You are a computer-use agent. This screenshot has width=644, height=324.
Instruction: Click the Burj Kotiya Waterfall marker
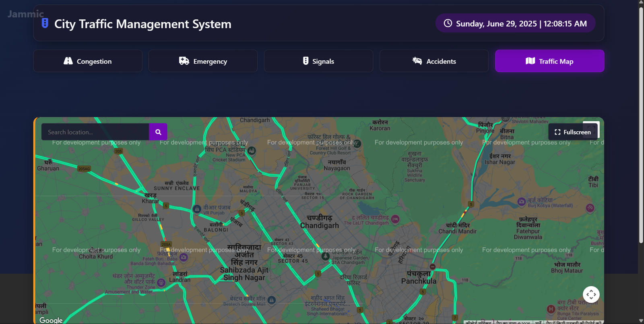tap(522, 201)
